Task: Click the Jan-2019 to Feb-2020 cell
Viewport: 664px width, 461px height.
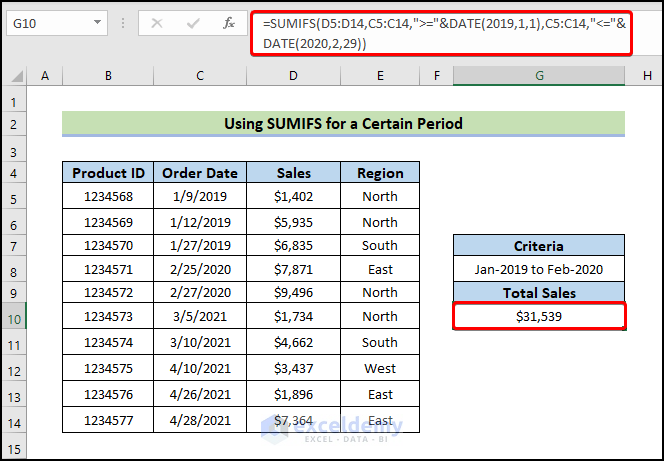Action: (539, 269)
